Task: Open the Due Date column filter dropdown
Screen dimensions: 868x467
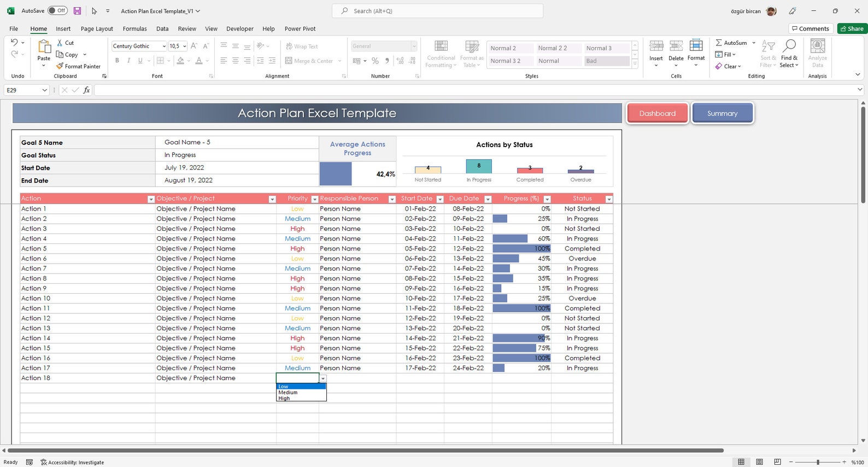Action: tap(488, 200)
